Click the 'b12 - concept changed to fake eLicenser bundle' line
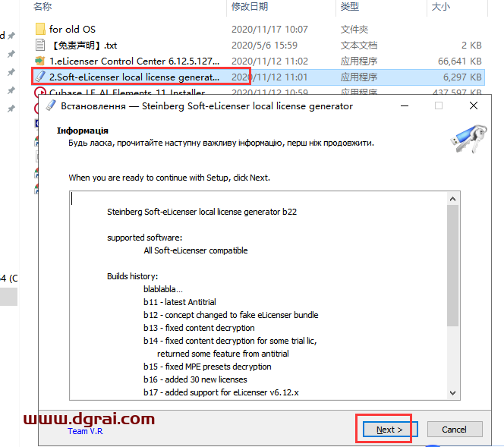 coord(231,315)
